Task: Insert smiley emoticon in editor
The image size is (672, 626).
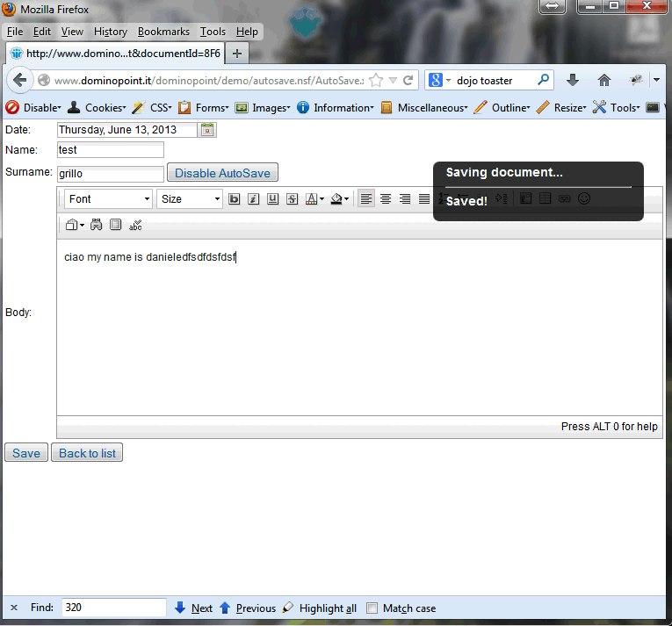Action: pyautogui.click(x=584, y=198)
